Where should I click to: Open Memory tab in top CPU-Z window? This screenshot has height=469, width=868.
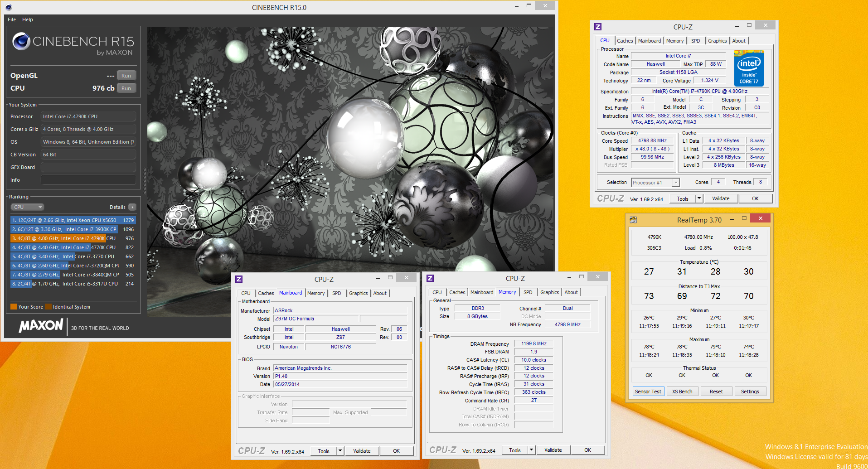click(x=675, y=41)
